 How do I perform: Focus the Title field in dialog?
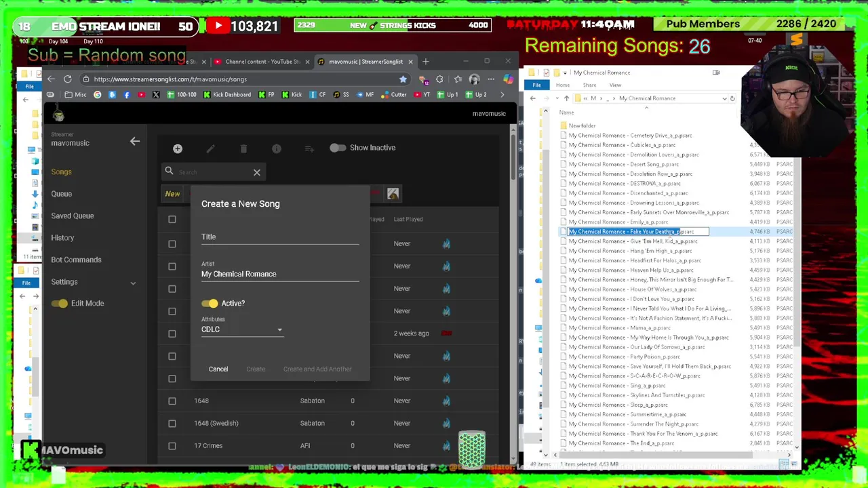280,237
